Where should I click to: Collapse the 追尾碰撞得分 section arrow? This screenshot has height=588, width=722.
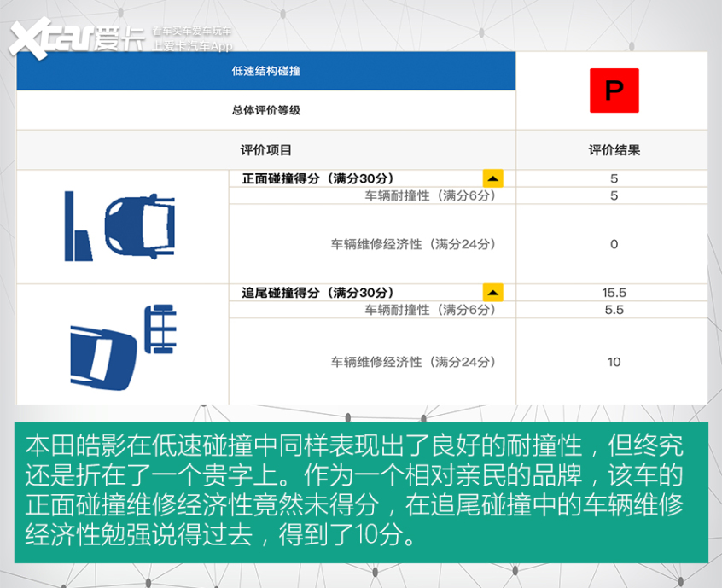[493, 292]
